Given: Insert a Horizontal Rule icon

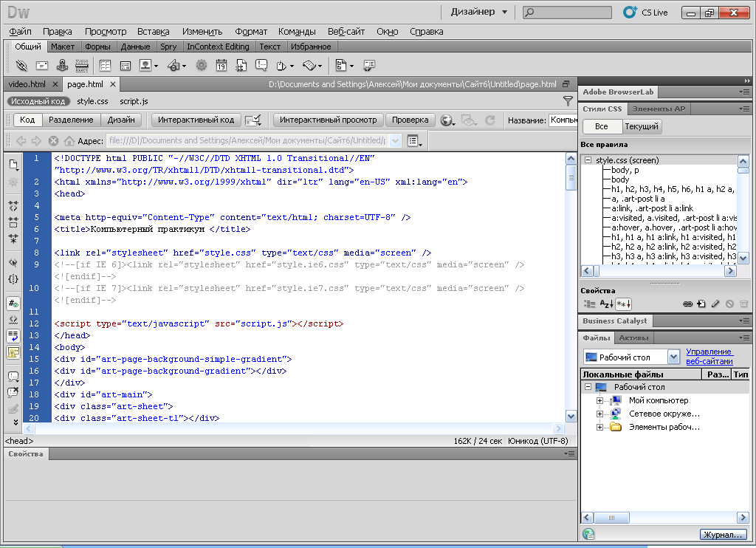Looking at the screenshot, I should pyautogui.click(x=82, y=65).
